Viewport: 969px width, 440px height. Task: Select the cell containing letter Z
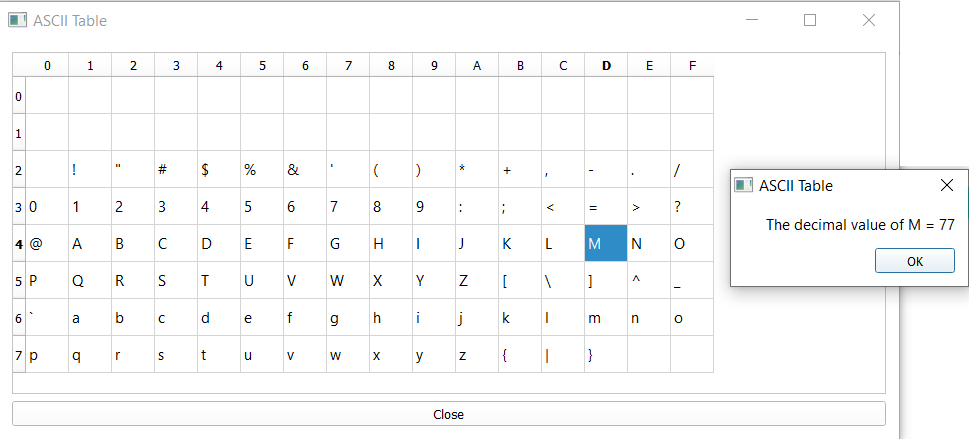pyautogui.click(x=477, y=280)
